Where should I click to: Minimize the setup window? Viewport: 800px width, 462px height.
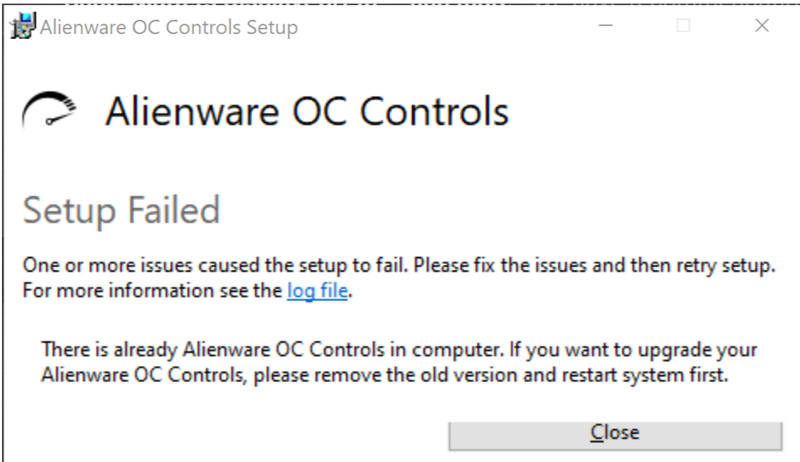point(606,27)
